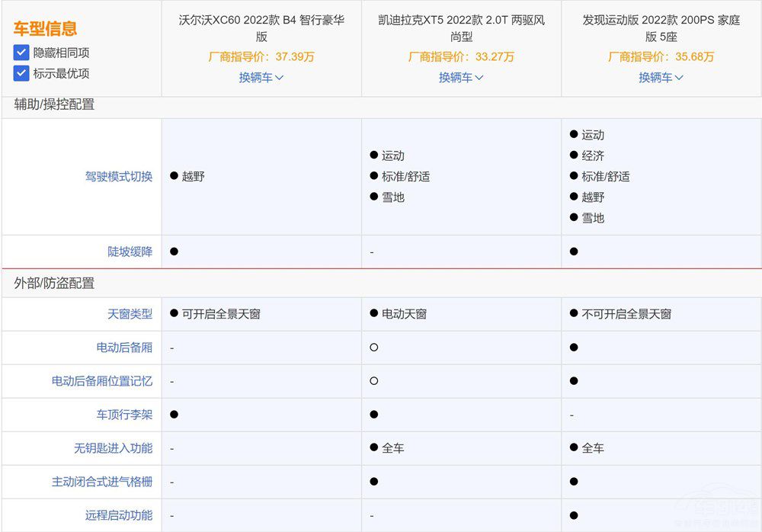Open the 无钥匙进入功能 link
The image size is (762, 532).
[113, 447]
